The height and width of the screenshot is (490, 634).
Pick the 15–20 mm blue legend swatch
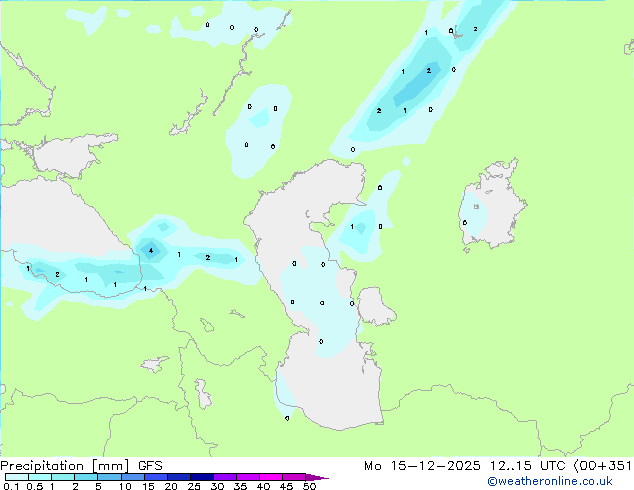click(x=156, y=477)
